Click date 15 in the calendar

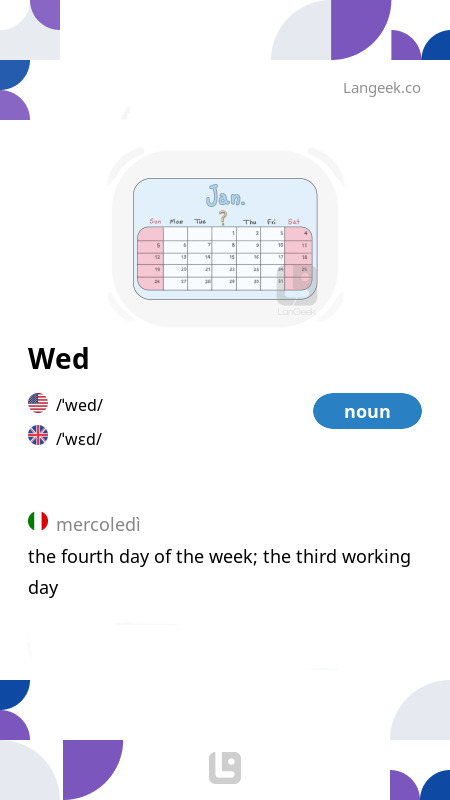pos(232,258)
